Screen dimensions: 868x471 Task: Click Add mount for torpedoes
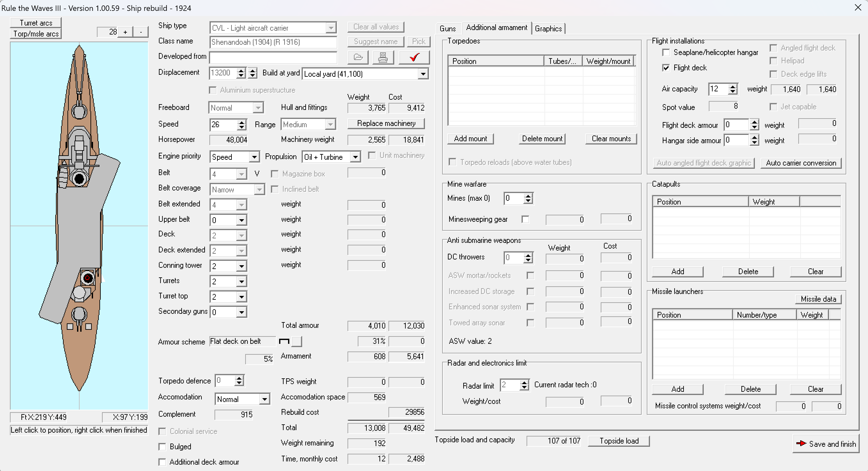click(x=470, y=139)
